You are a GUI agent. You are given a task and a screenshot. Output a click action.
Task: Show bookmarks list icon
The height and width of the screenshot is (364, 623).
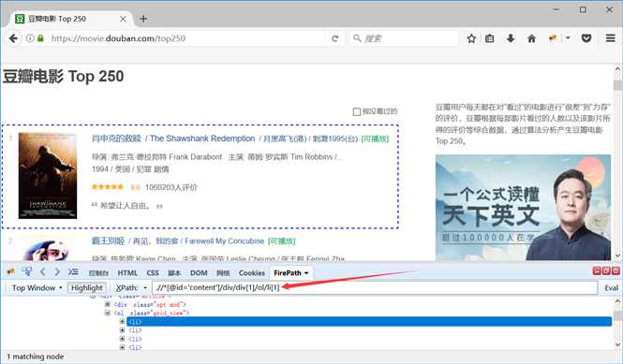(489, 38)
